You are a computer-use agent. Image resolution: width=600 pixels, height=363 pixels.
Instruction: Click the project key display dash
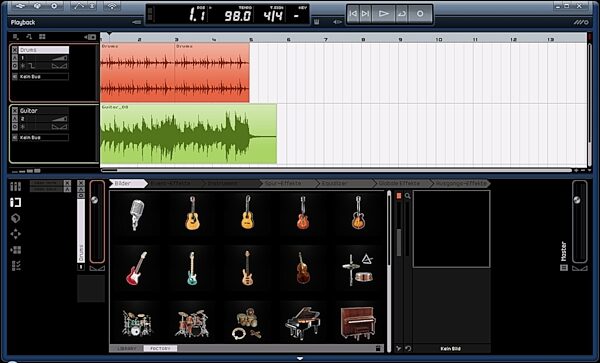(296, 16)
